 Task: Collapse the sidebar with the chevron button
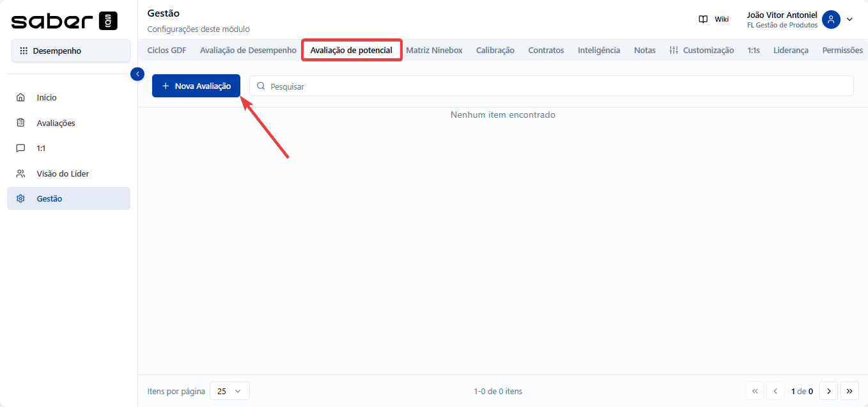tap(137, 74)
